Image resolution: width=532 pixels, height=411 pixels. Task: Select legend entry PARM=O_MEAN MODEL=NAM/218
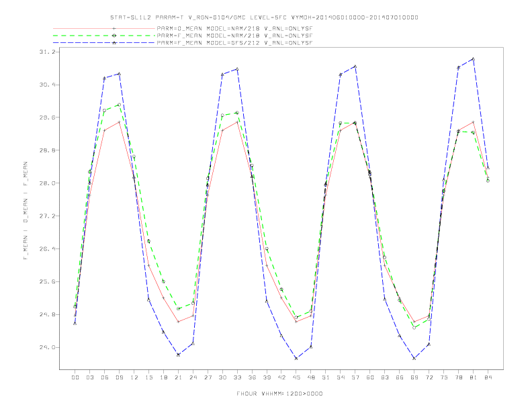click(234, 28)
